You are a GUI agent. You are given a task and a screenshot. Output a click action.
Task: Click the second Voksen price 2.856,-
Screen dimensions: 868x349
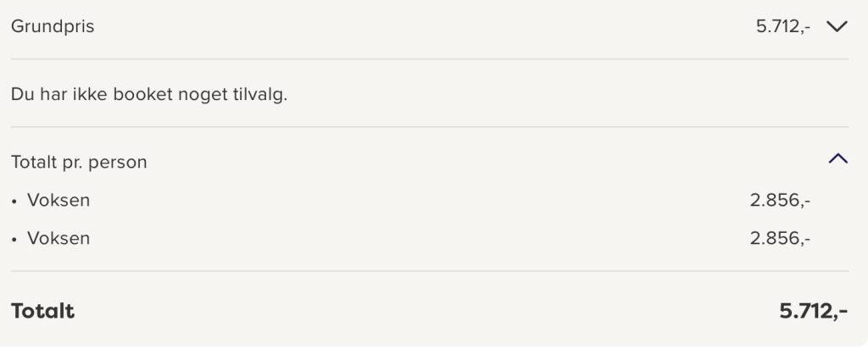coord(780,238)
